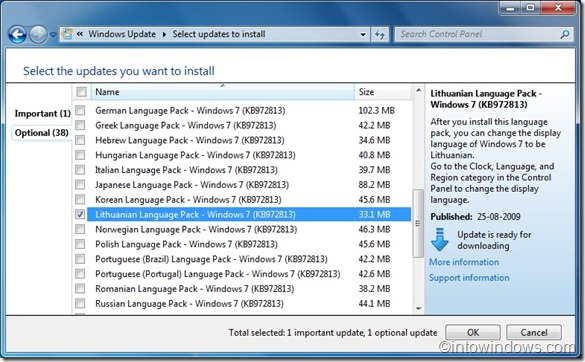Select the Portuguese (Portugal) Language Pack row text
This screenshot has height=362, width=585.
(x=218, y=274)
